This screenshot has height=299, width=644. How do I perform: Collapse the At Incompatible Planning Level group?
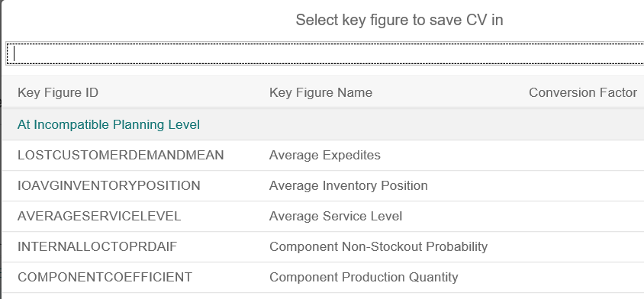click(x=108, y=125)
